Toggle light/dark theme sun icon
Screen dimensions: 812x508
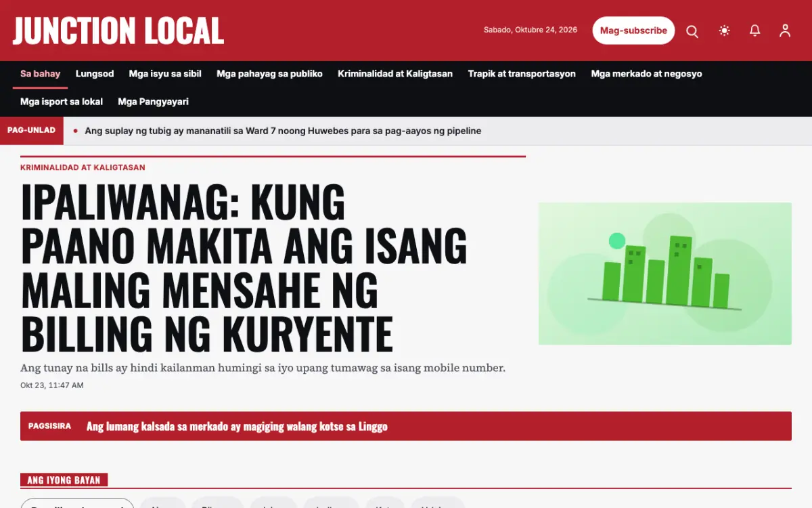pos(725,30)
